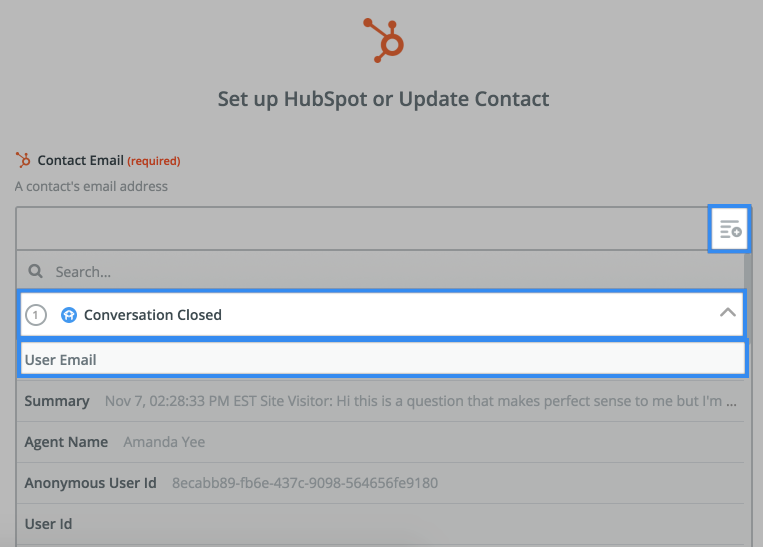Focus the Search field box
Screen dimensions: 763x547
pos(381,271)
